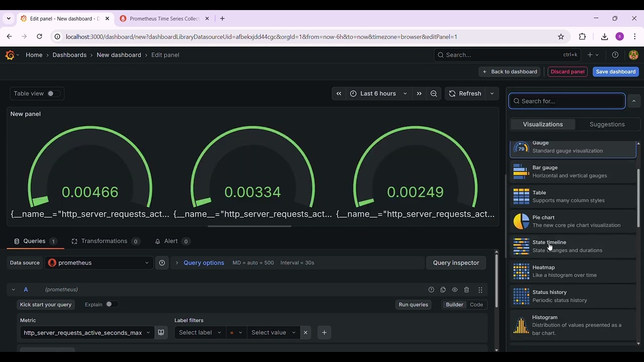The width and height of the screenshot is (644, 362).
Task: Open prometheus data source dropdown
Action: click(x=99, y=262)
